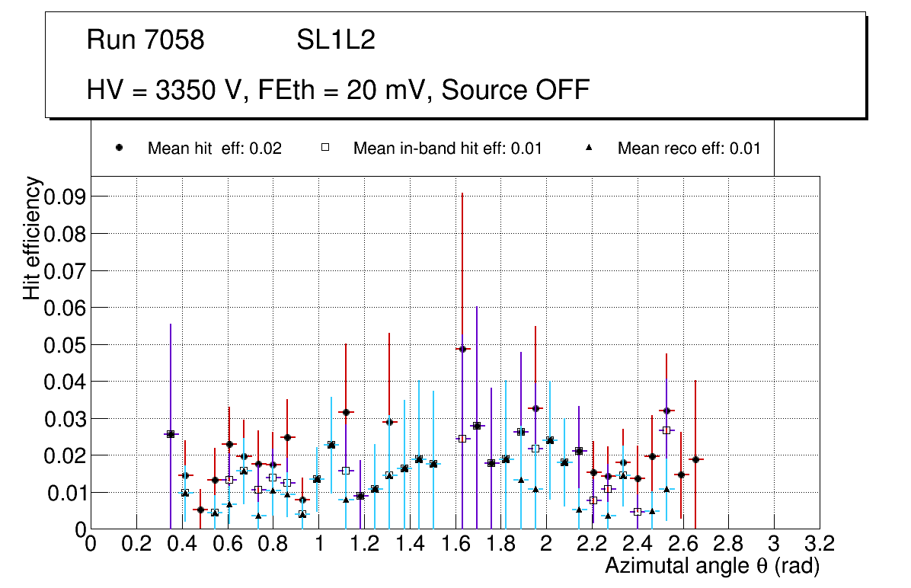The image size is (911, 588).
Task: Click the 'Hit efficiency' y-axis title
Action: 32,238
